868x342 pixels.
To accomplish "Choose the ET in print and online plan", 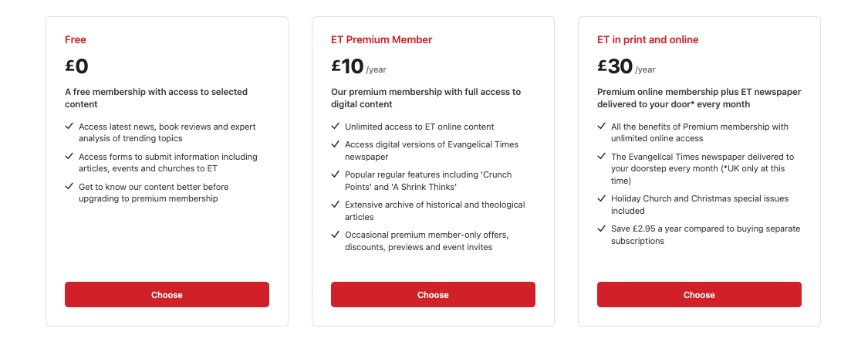I will (699, 294).
